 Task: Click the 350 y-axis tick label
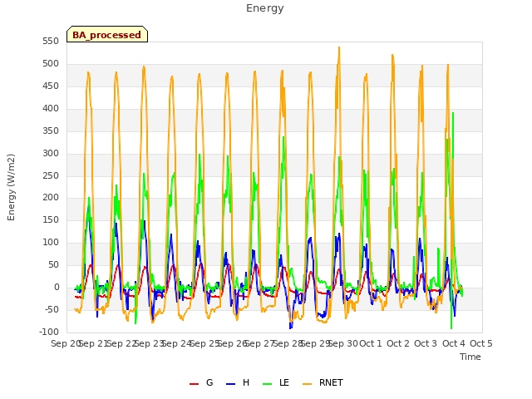[x=51, y=131]
